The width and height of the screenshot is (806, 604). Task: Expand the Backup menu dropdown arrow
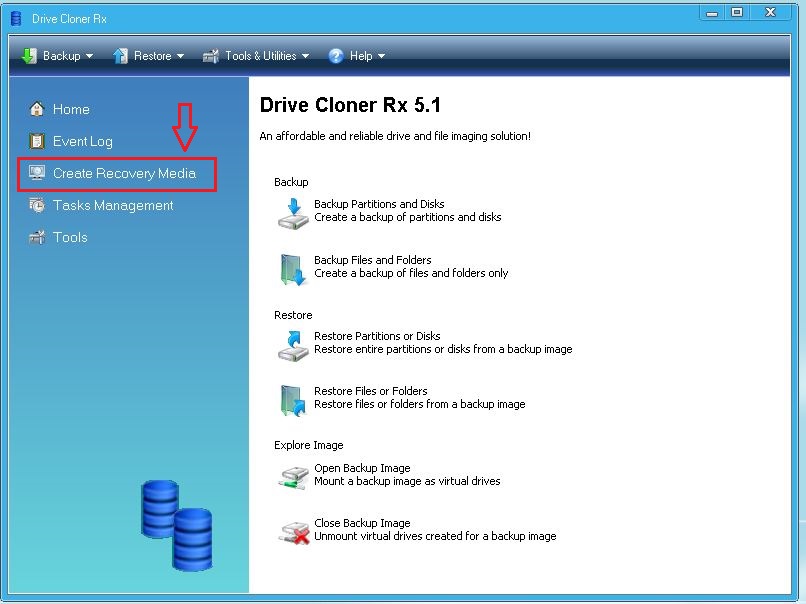coord(89,56)
